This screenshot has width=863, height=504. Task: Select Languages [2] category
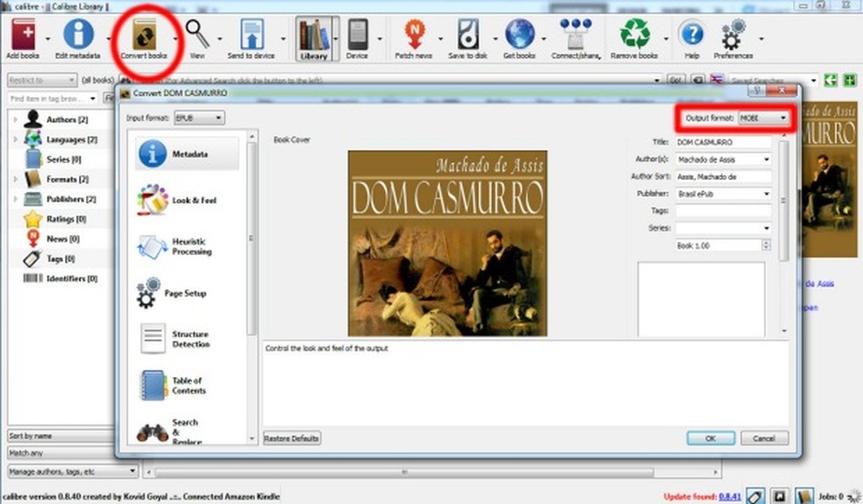pos(72,139)
